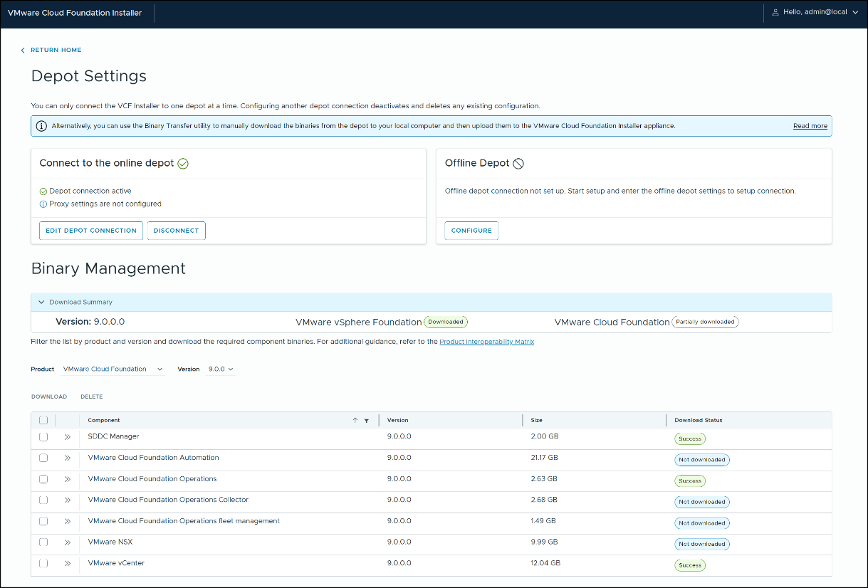The image size is (868, 588).
Task: Check the VMware NSX checkbox
Action: (43, 542)
